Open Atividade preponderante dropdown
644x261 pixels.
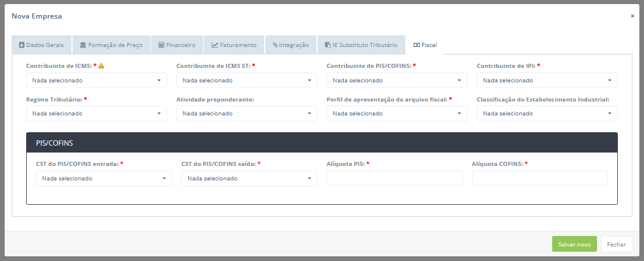pyautogui.click(x=246, y=114)
